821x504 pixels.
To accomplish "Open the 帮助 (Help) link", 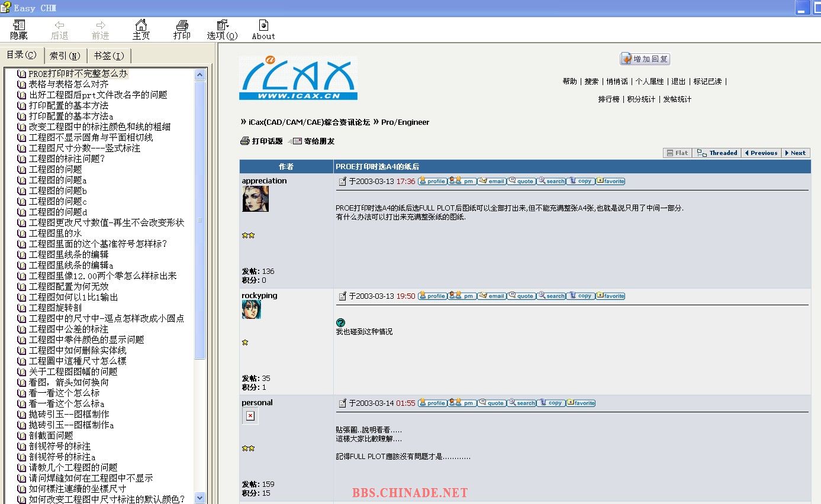I will pyautogui.click(x=569, y=82).
